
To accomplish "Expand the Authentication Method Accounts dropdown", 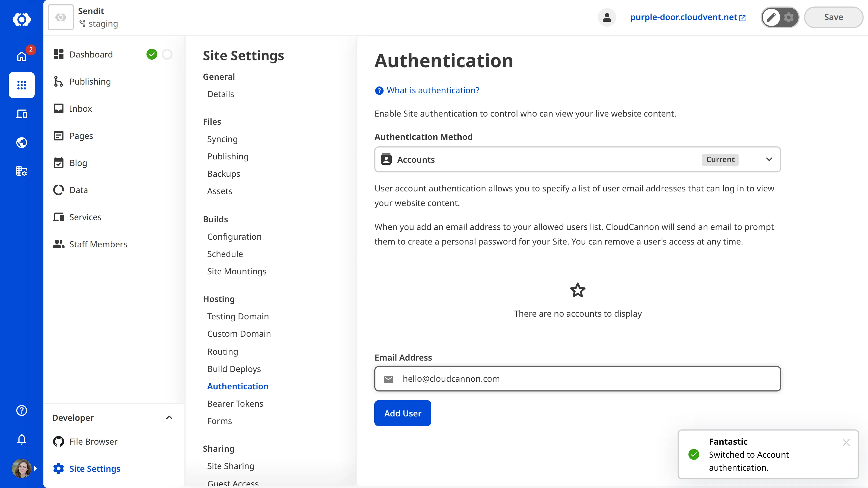I will coord(577,159).
